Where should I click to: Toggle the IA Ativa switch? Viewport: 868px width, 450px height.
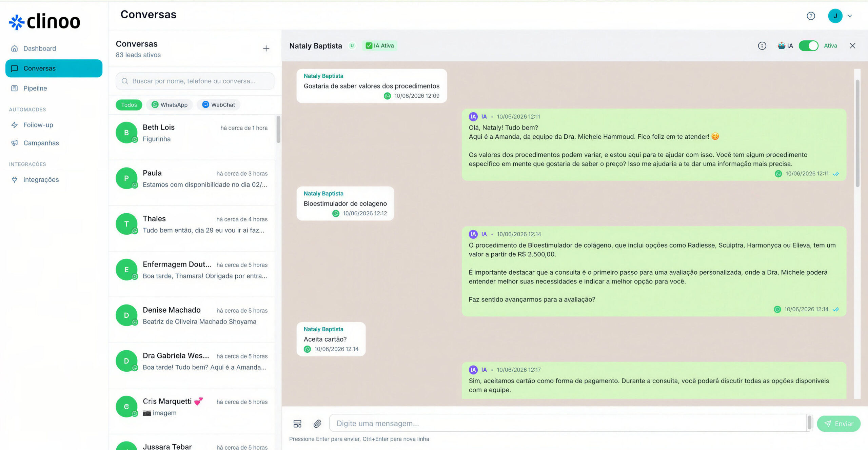point(808,46)
